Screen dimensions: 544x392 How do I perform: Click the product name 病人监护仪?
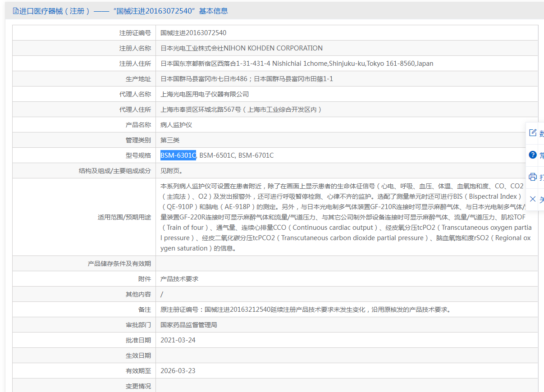tap(176, 125)
